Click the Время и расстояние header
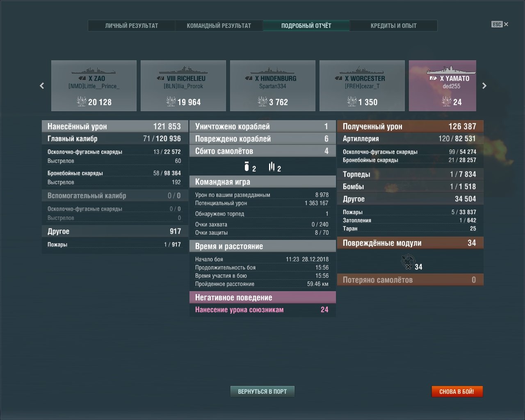525x420 pixels. (x=262, y=246)
